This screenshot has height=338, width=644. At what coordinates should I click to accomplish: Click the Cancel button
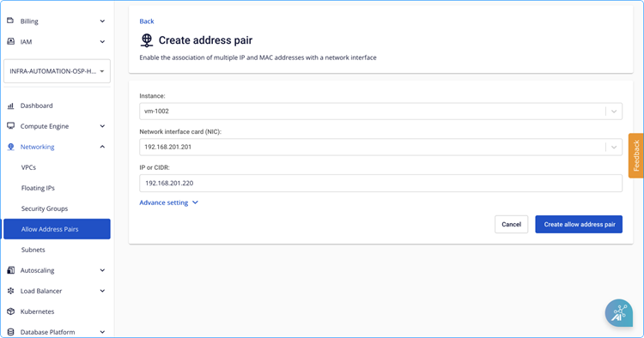tap(512, 225)
